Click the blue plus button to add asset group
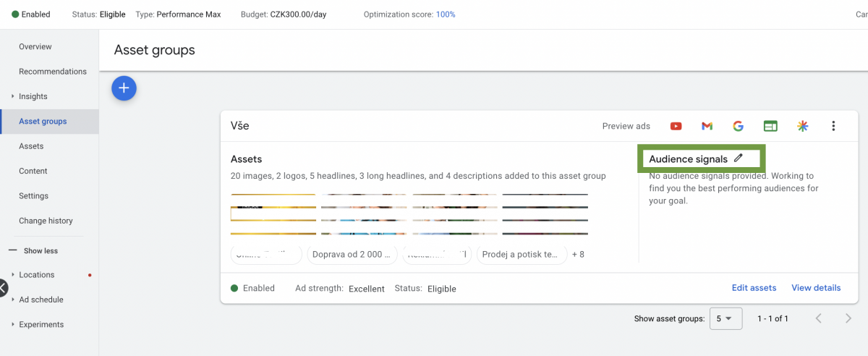This screenshot has width=868, height=356. [x=124, y=88]
